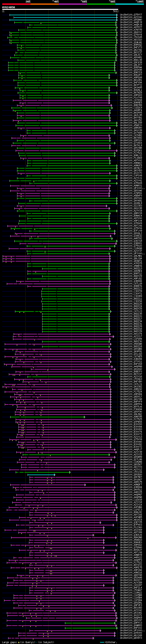Select the UniRef100_B8AJ38 label
Screen dimensions: 146x644
(131, 60)
